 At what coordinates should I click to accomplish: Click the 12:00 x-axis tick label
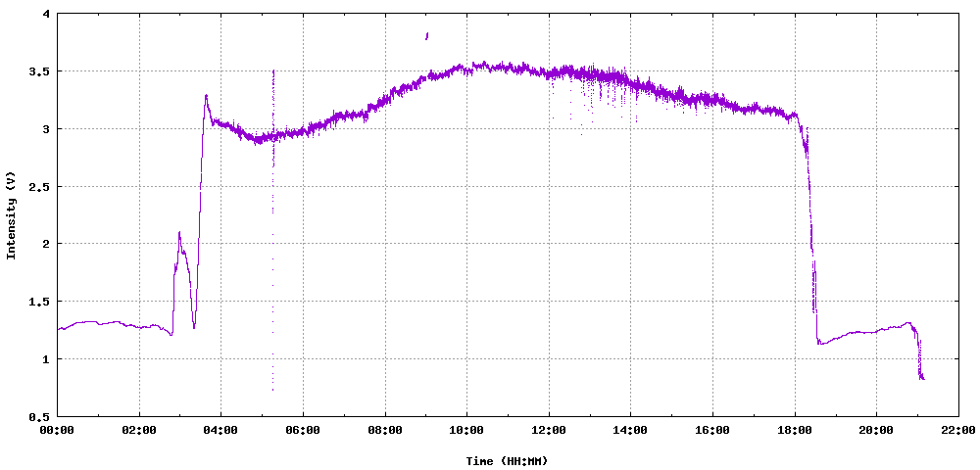point(549,430)
